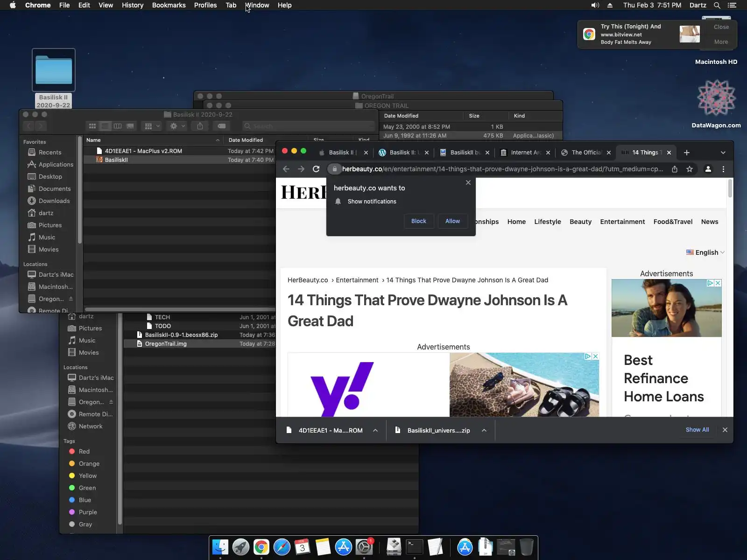Screen dimensions: 747x560
Task: Open Chrome's tab search chevron
Action: click(x=723, y=153)
